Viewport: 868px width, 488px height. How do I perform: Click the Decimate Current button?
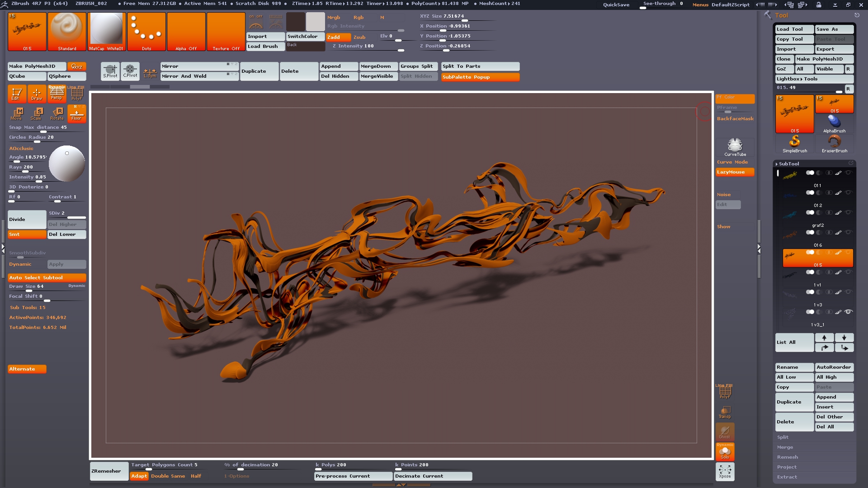pos(433,476)
